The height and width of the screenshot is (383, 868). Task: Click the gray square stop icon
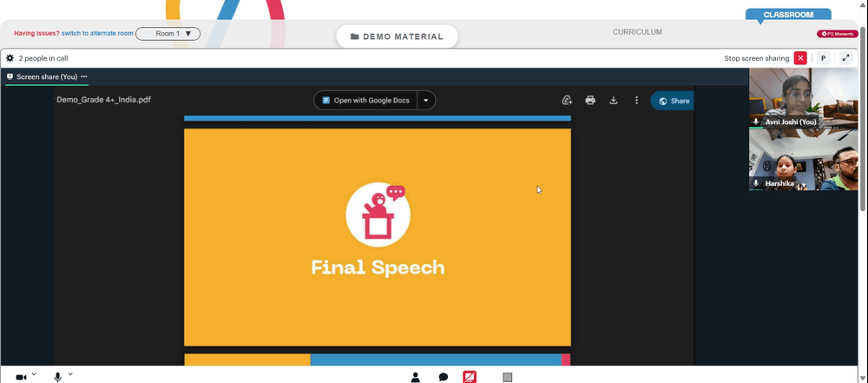pyautogui.click(x=508, y=378)
